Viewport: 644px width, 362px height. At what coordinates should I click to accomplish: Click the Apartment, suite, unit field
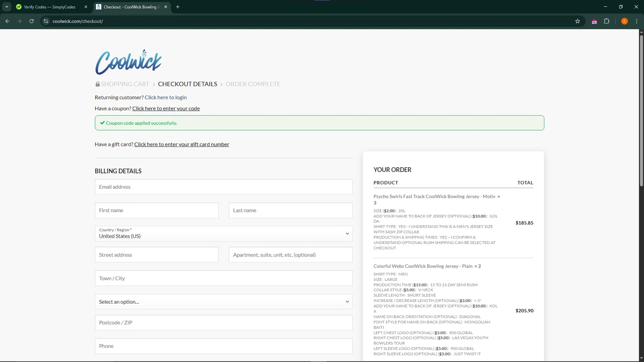point(291,255)
